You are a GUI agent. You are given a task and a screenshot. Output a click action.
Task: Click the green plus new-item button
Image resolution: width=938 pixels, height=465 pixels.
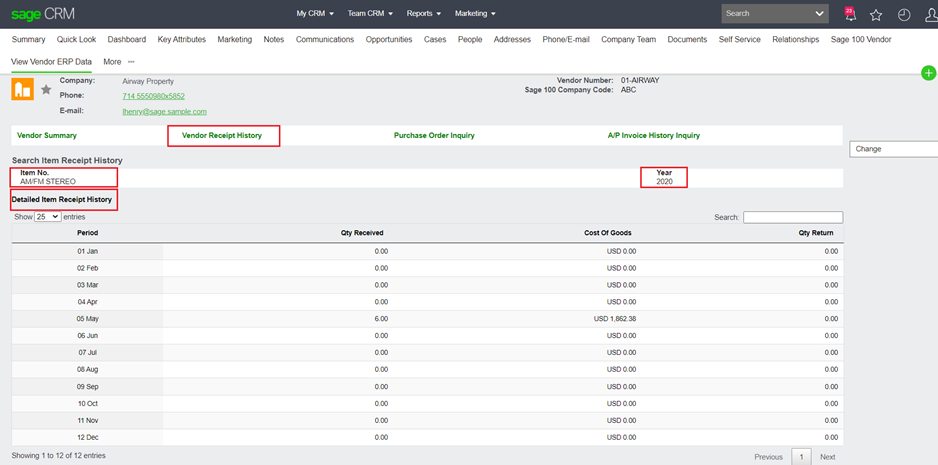coord(928,73)
